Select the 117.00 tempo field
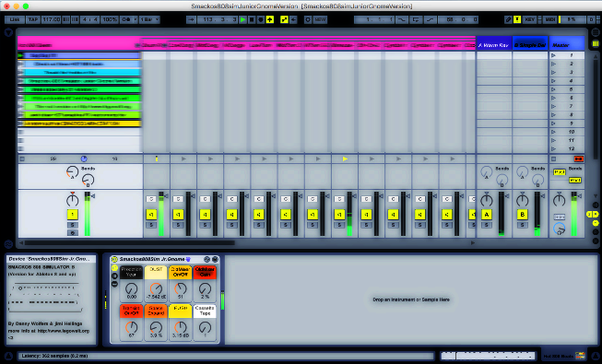The width and height of the screenshot is (602, 364). [x=51, y=19]
